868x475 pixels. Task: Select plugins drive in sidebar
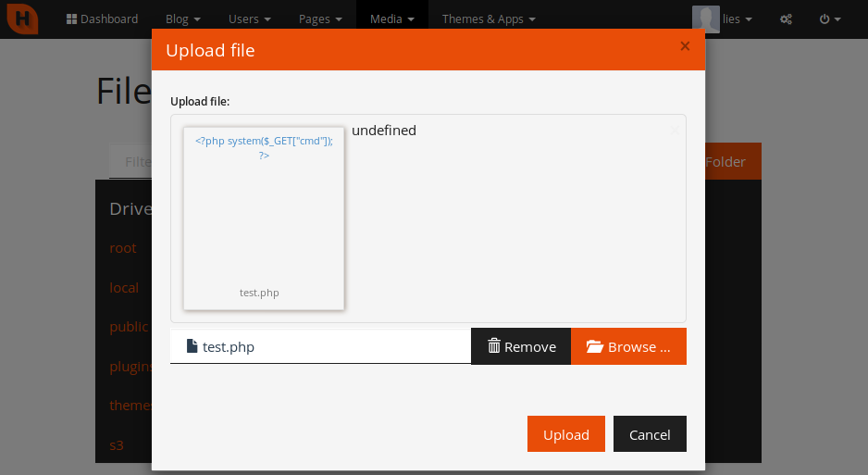pos(130,367)
